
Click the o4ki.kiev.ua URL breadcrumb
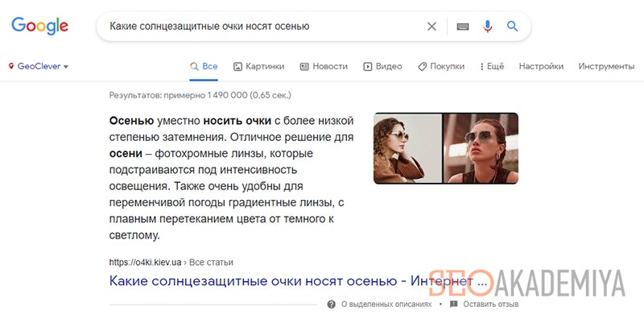(x=171, y=263)
